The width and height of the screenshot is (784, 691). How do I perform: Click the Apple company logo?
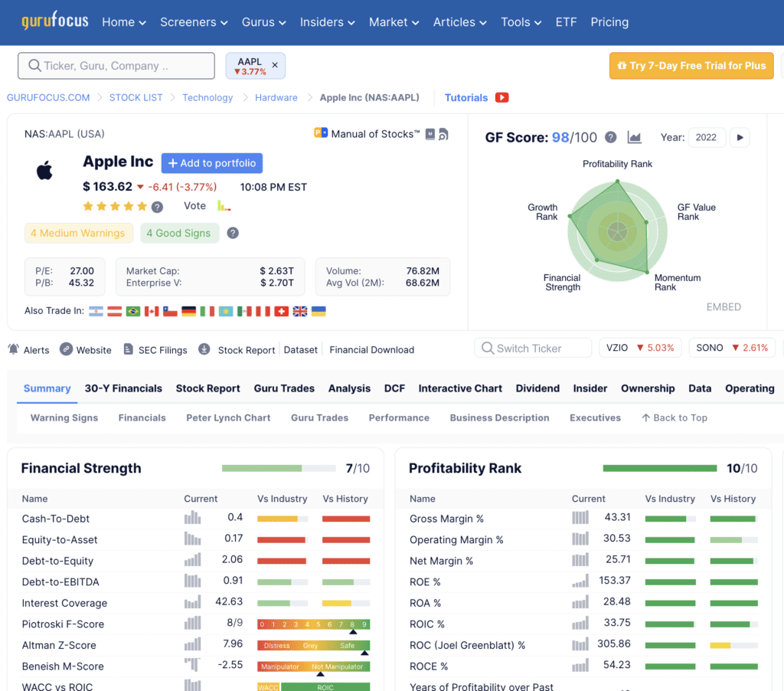click(x=44, y=170)
